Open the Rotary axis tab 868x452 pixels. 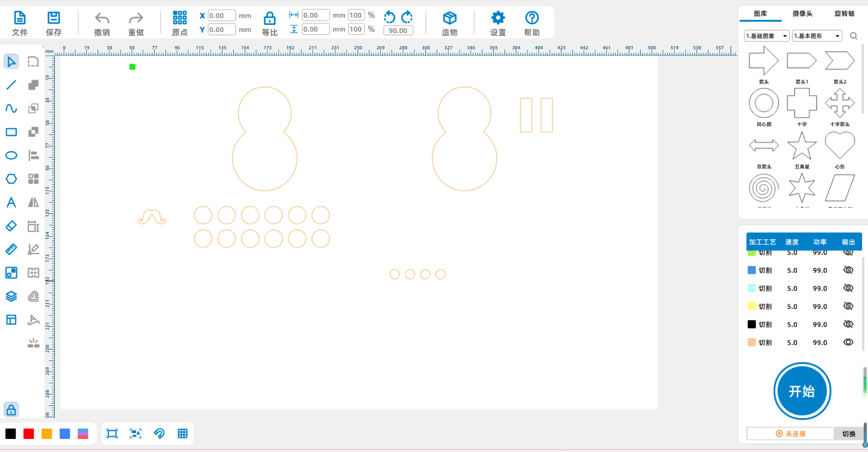(x=844, y=14)
